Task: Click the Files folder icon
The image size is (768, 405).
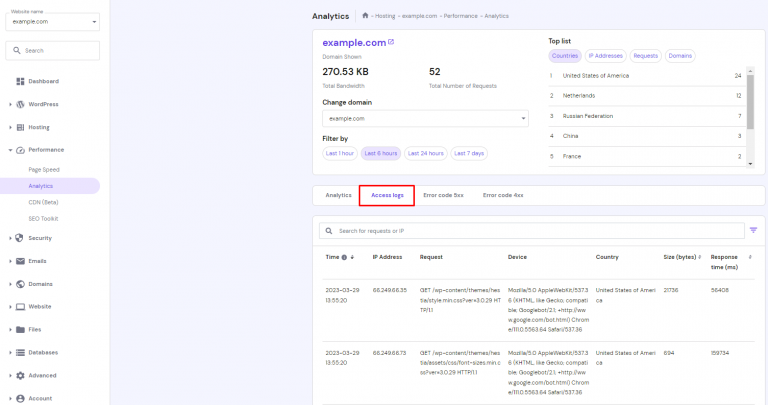Action: pos(20,329)
